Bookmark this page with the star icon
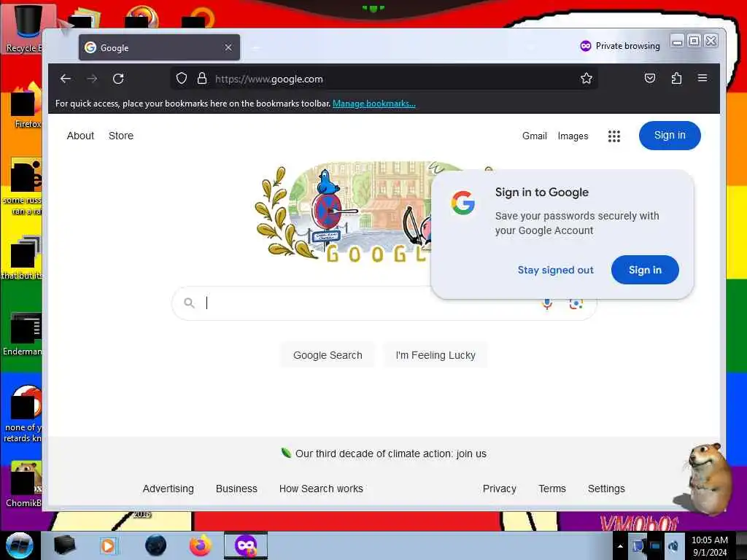747x560 pixels. 587,78
